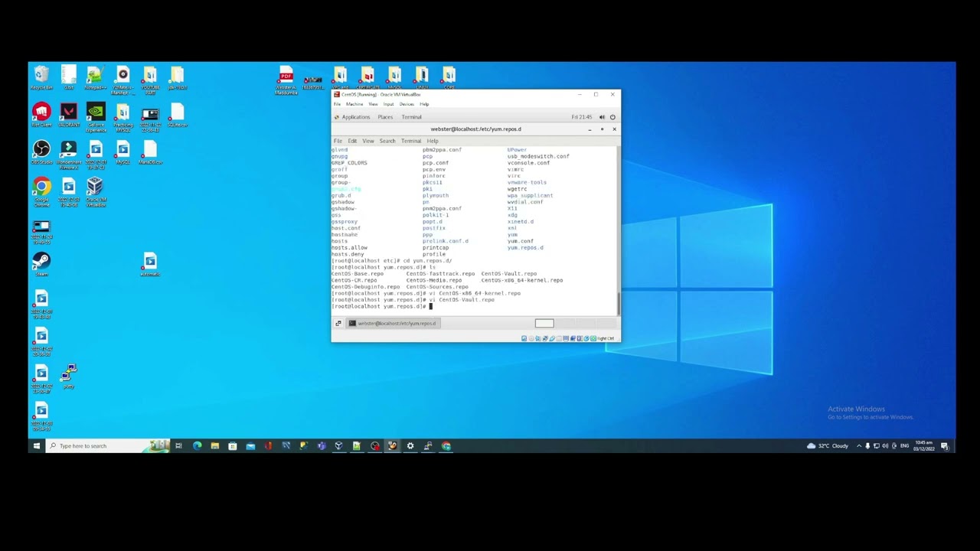Click the Windows Start button

point(36,445)
